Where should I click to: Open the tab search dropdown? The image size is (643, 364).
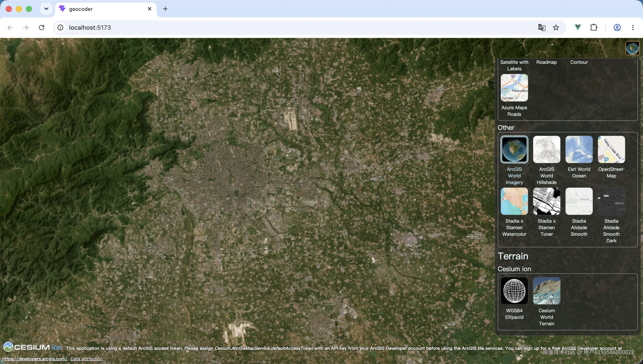click(46, 9)
